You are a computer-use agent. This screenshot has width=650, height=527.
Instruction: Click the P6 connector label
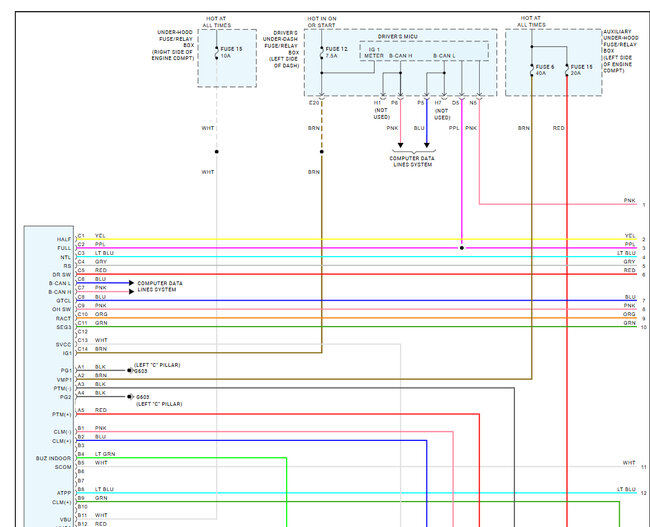(394, 103)
